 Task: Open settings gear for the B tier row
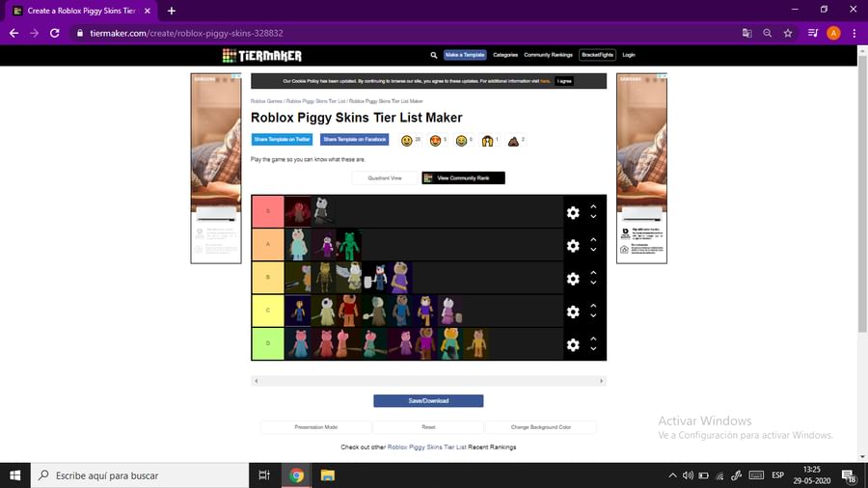[x=573, y=279]
